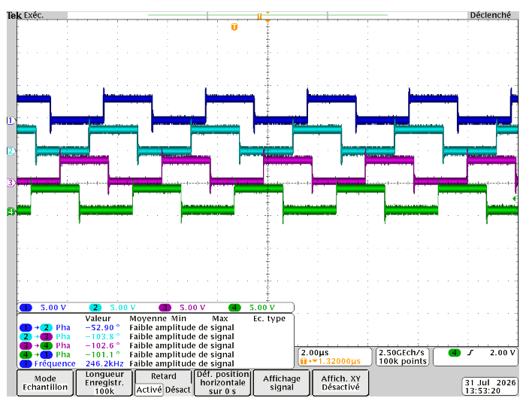
Task: Click the Exéc. run status label
Action: tap(34, 15)
